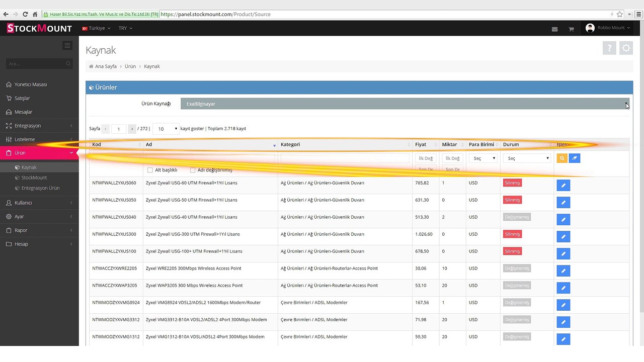Expand the Rapor sidebar menu
The width and height of the screenshot is (644, 362).
tap(39, 230)
